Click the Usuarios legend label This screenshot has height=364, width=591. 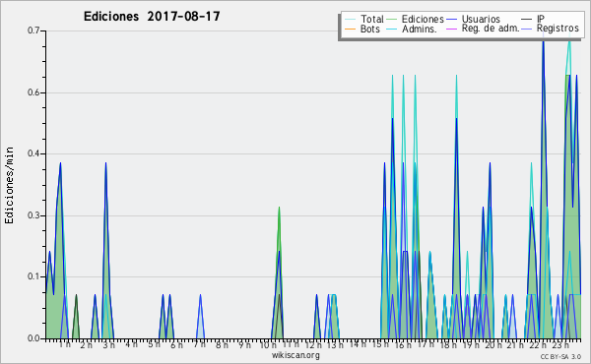click(x=481, y=19)
